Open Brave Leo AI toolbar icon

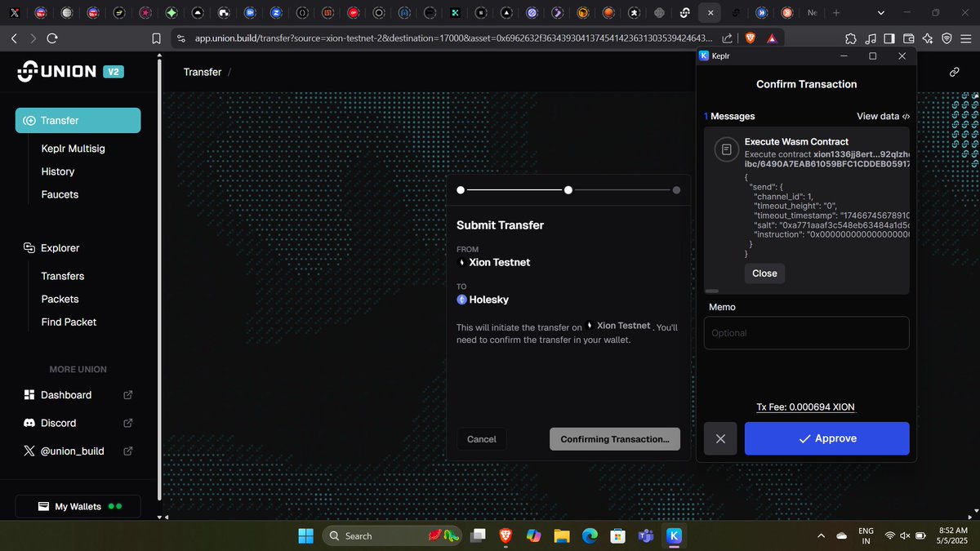coord(928,38)
